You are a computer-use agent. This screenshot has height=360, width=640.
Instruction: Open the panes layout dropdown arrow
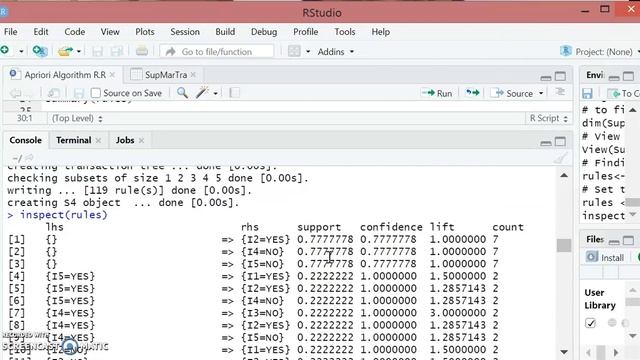308,52
